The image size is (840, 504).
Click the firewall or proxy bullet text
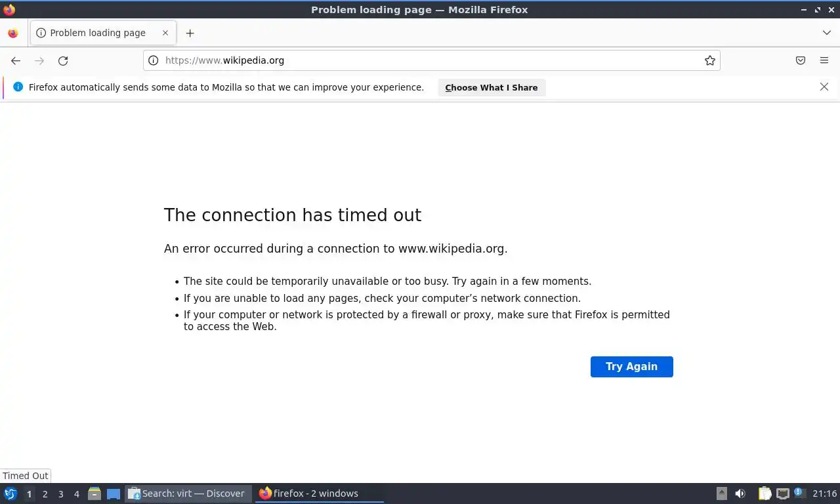click(427, 320)
